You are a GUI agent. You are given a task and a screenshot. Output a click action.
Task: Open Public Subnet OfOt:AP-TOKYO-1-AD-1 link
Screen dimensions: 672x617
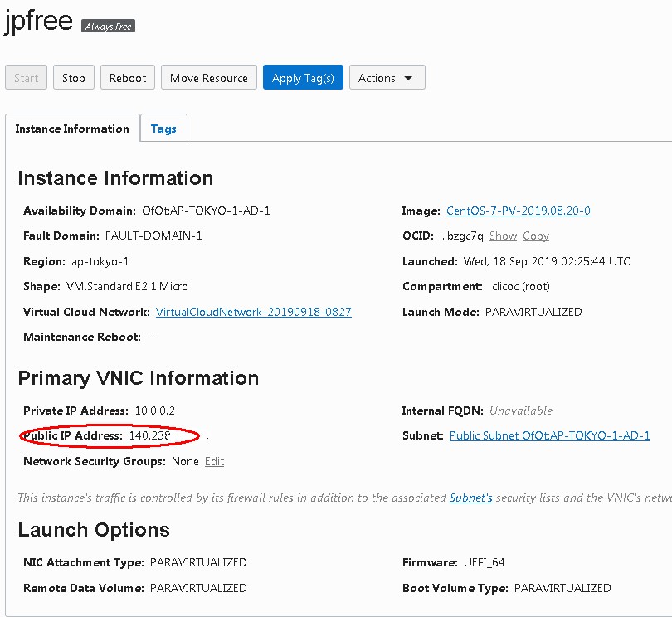549,435
